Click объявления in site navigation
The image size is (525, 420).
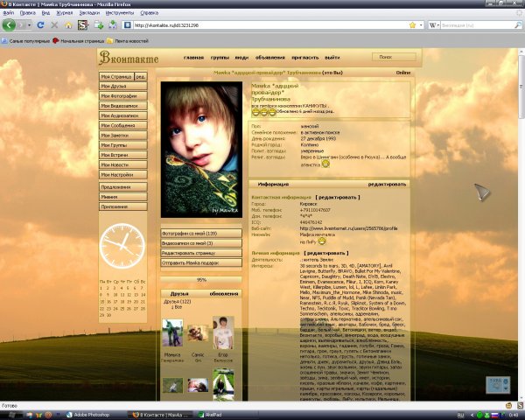point(269,58)
